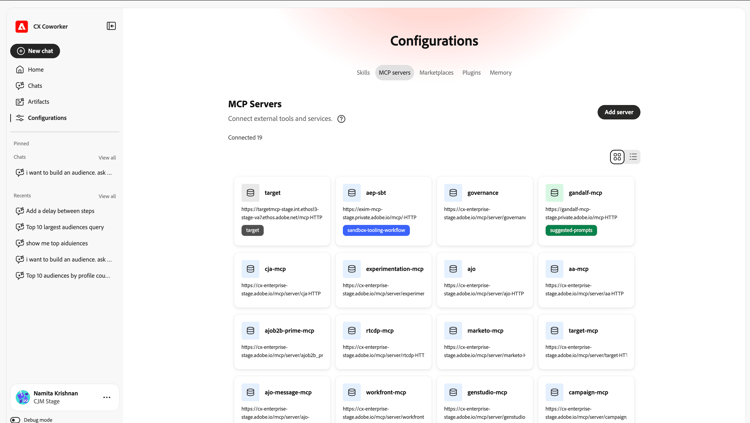The height and width of the screenshot is (423, 750).
Task: Select list view toggle
Action: pyautogui.click(x=633, y=157)
